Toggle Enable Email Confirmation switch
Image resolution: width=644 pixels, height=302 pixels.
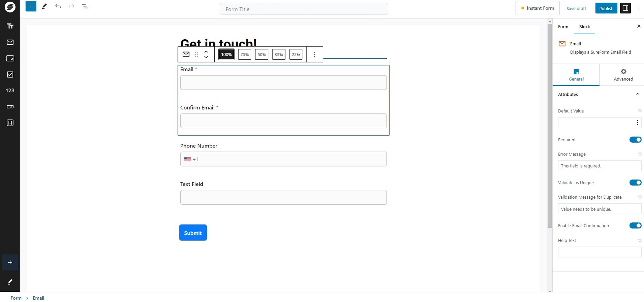pyautogui.click(x=635, y=225)
